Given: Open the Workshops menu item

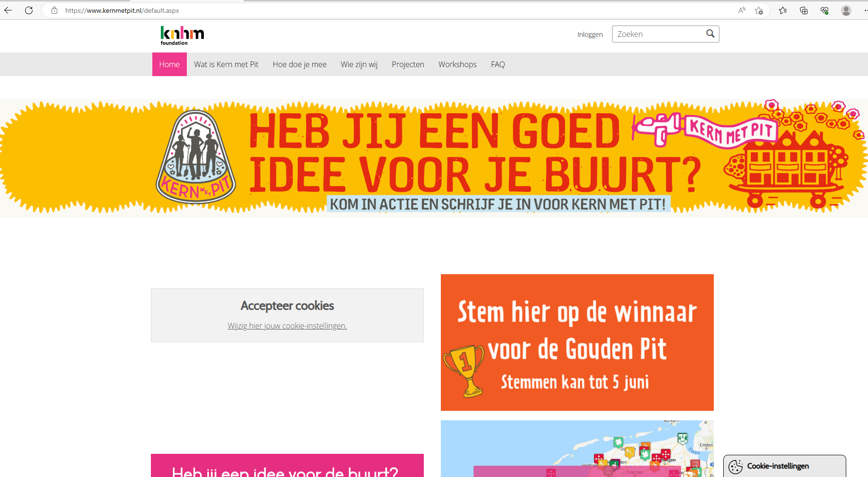Looking at the screenshot, I should (x=457, y=64).
